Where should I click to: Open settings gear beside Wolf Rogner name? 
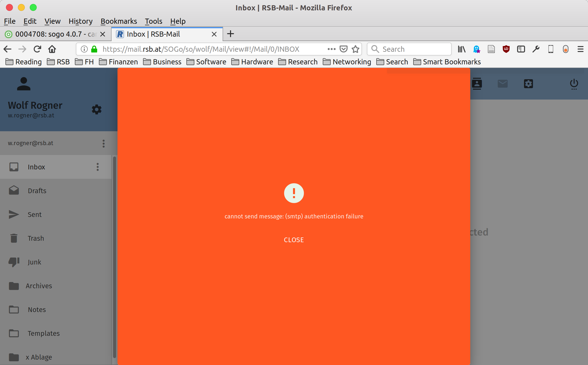tap(97, 109)
